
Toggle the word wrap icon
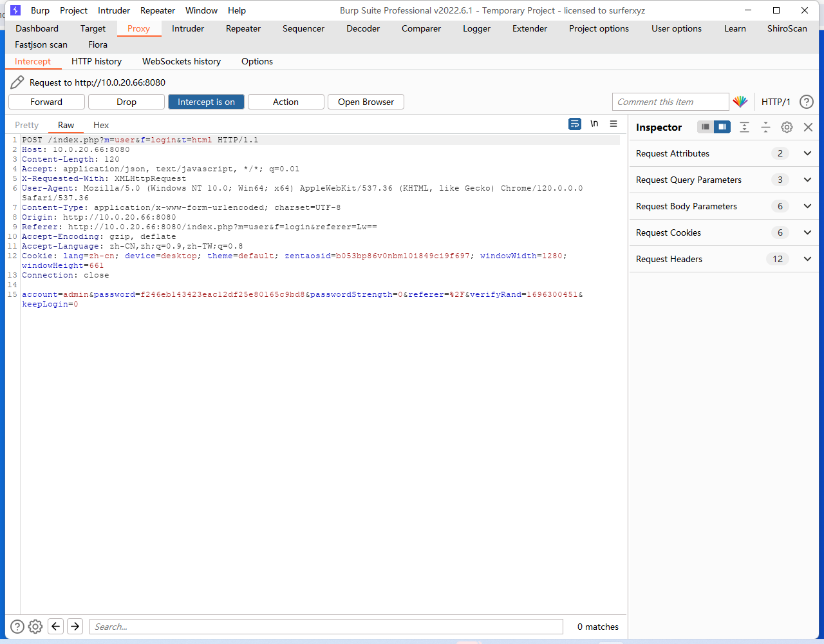[575, 124]
